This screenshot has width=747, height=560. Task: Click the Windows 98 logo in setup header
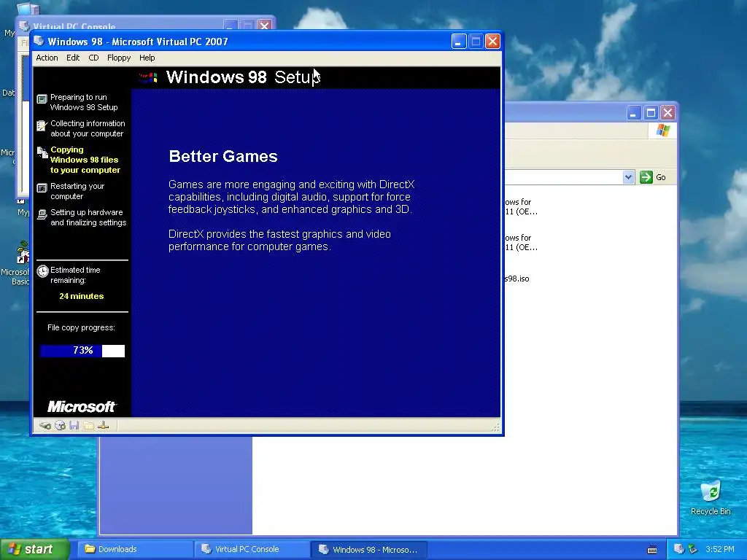148,77
